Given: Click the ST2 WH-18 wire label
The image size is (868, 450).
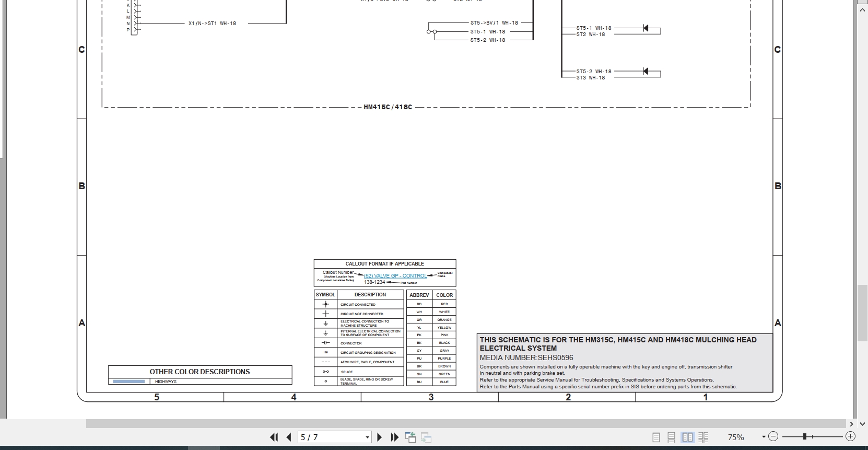Looking at the screenshot, I should (x=591, y=34).
